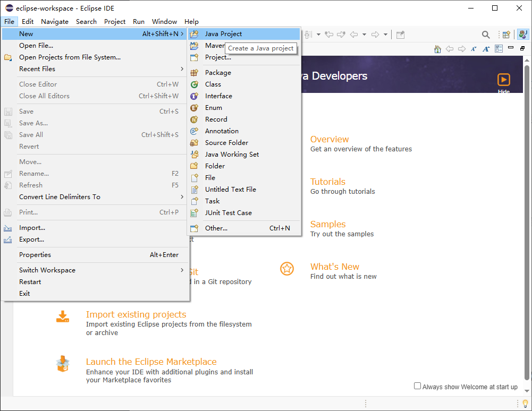Click the Package icon in New submenu
The height and width of the screenshot is (411, 532).
[194, 73]
